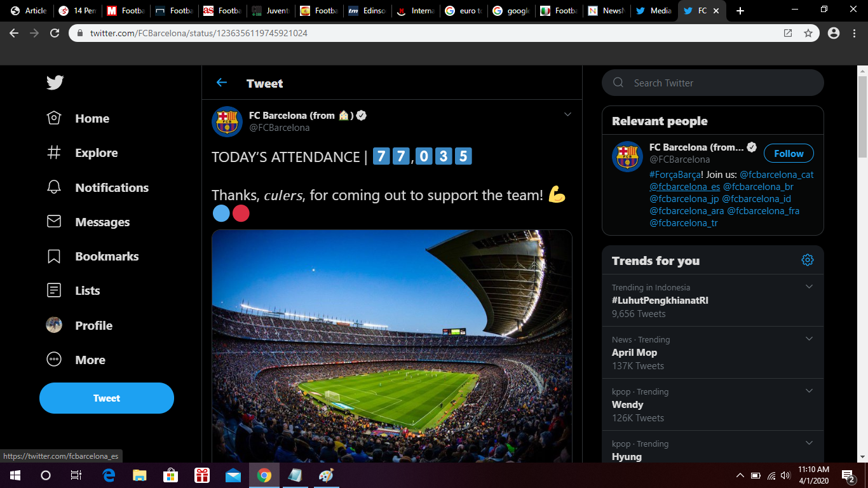Open the Action Center notifications icon
Screen dimensions: 868x488
pyautogui.click(x=848, y=475)
